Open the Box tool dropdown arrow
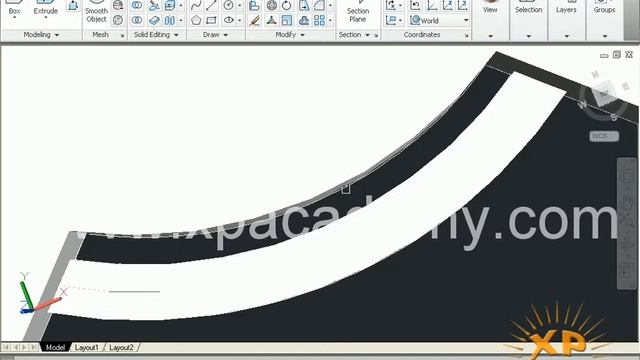 (15, 18)
